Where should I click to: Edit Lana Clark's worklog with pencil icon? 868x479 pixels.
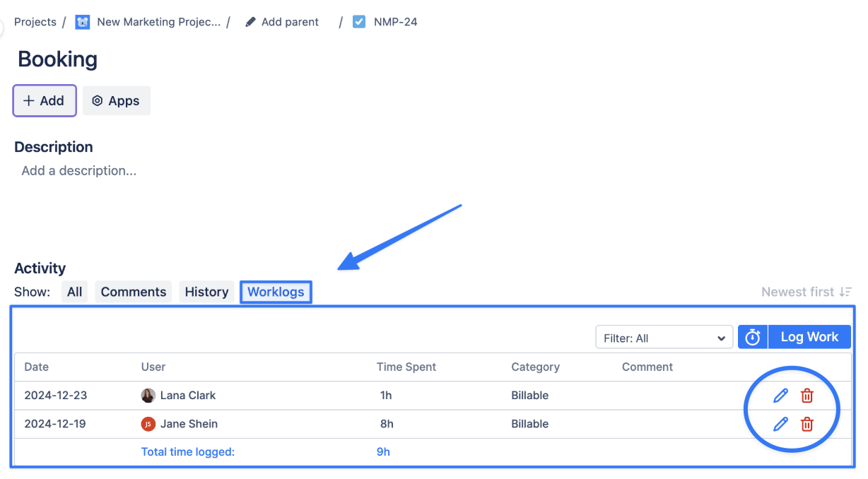click(x=780, y=396)
